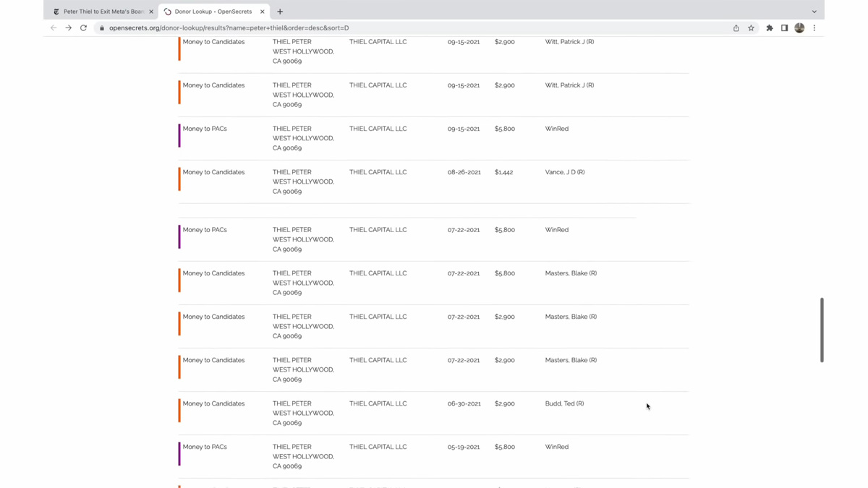Viewport: 868px width, 488px height.
Task: Open the Chrome three-dot menu
Action: point(814,28)
